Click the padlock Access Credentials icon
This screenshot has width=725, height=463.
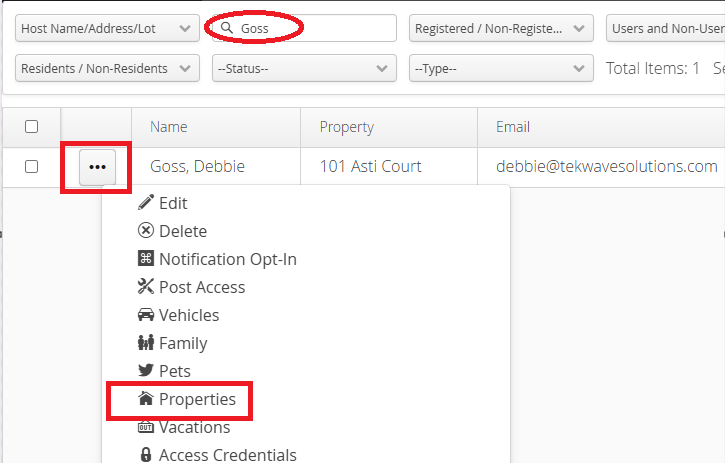[146, 455]
